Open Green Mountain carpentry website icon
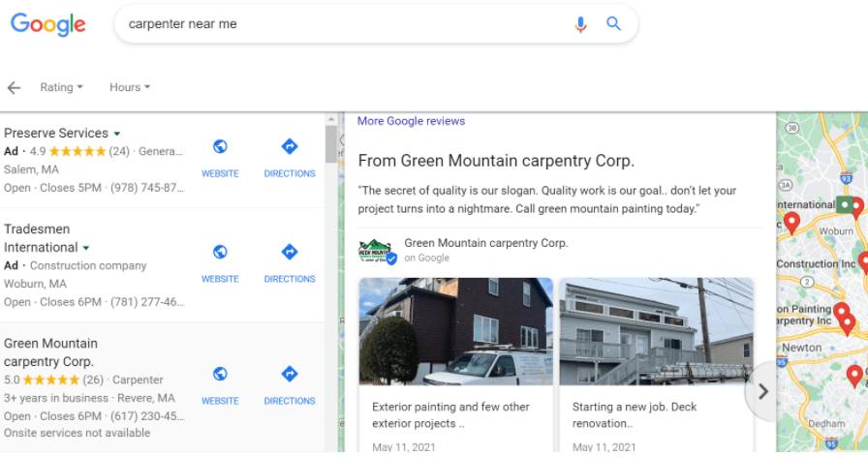 click(x=220, y=374)
